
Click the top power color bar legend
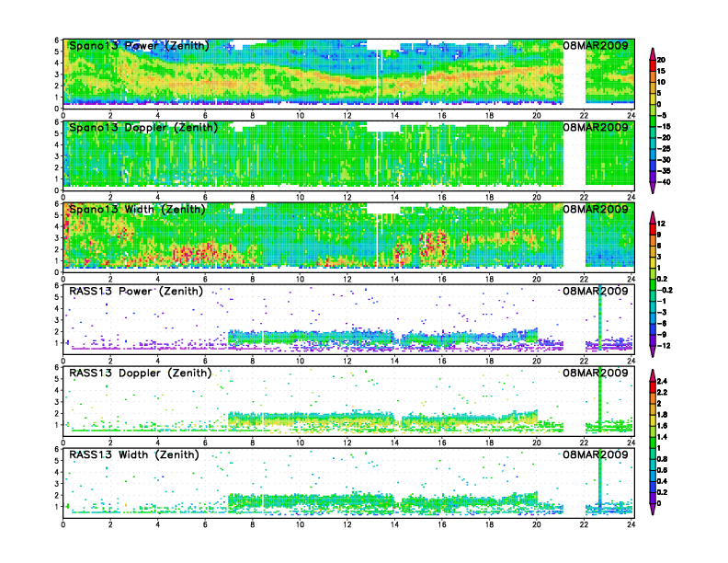click(x=653, y=121)
